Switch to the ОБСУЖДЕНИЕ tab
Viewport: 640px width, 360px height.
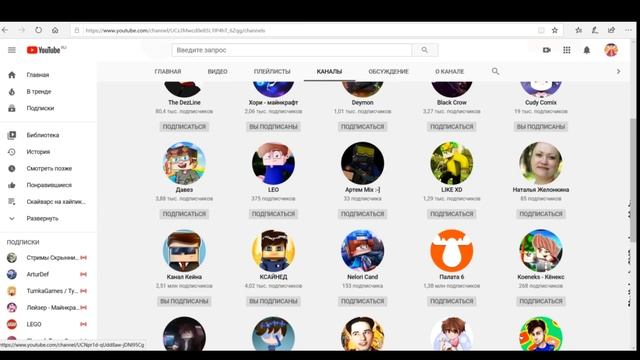pyautogui.click(x=388, y=71)
